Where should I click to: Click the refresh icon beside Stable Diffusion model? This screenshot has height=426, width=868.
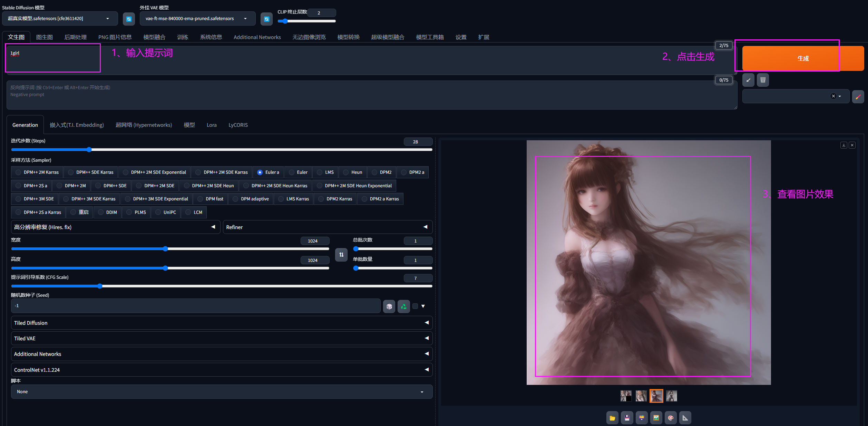pyautogui.click(x=129, y=19)
